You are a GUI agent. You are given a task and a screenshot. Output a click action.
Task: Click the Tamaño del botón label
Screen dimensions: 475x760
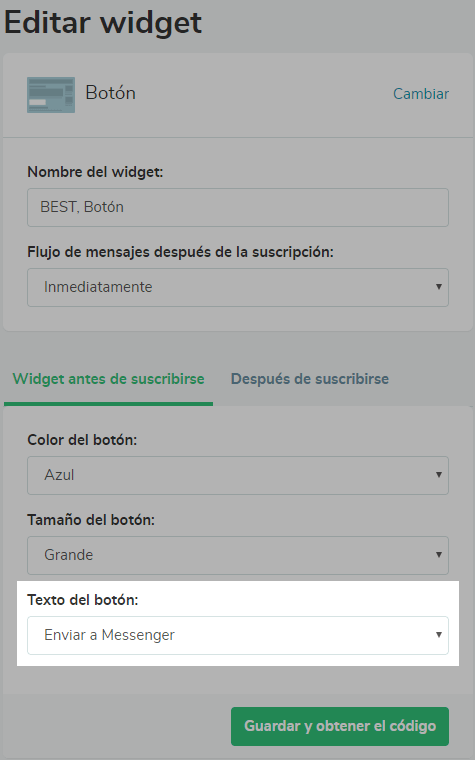(91, 520)
